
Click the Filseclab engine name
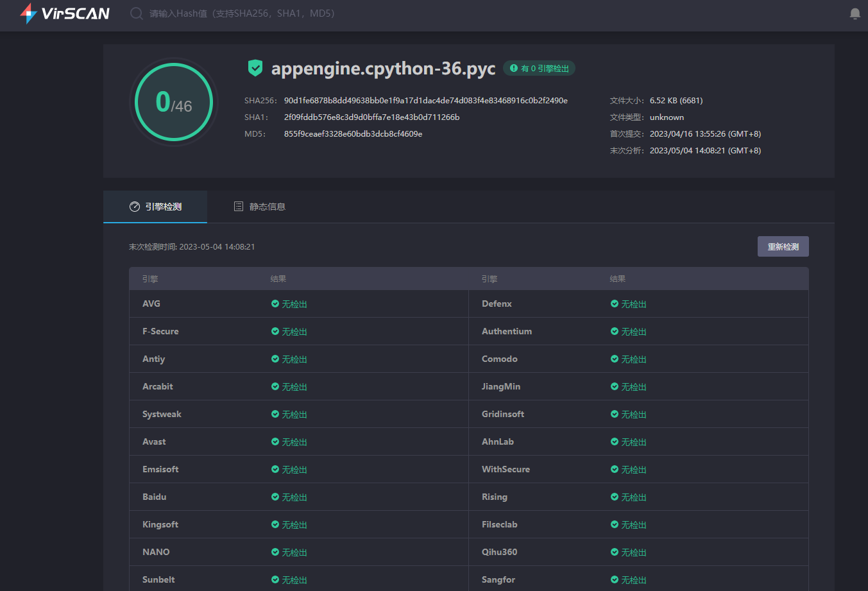[500, 524]
